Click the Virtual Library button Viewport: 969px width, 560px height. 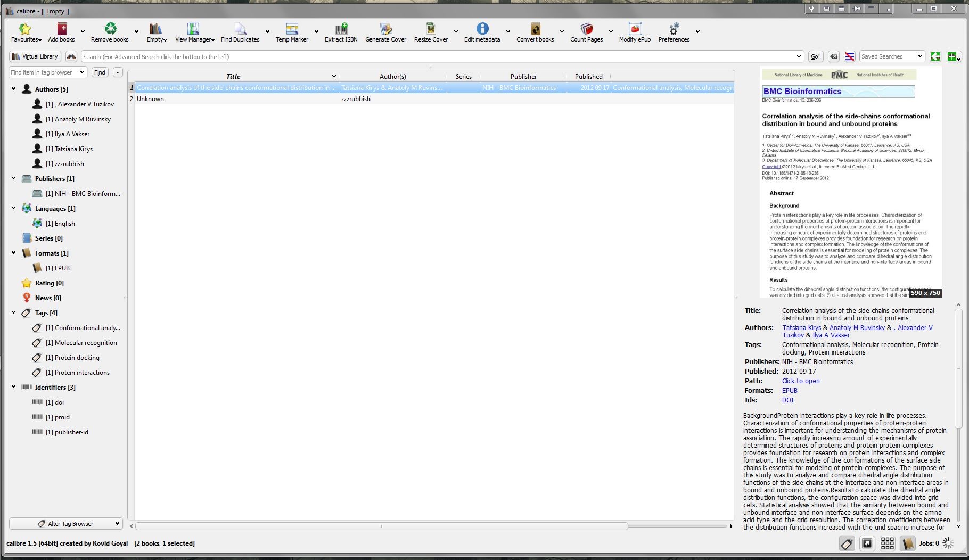tap(36, 56)
